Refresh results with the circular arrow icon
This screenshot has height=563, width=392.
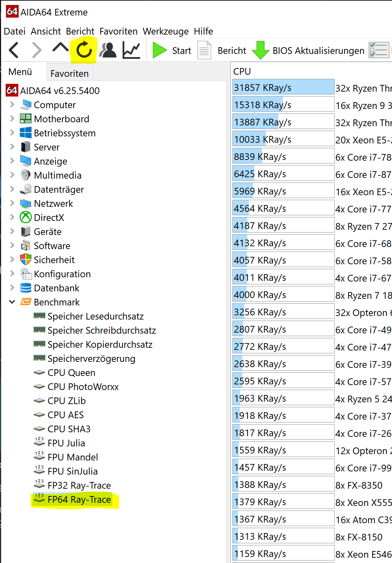click(84, 50)
